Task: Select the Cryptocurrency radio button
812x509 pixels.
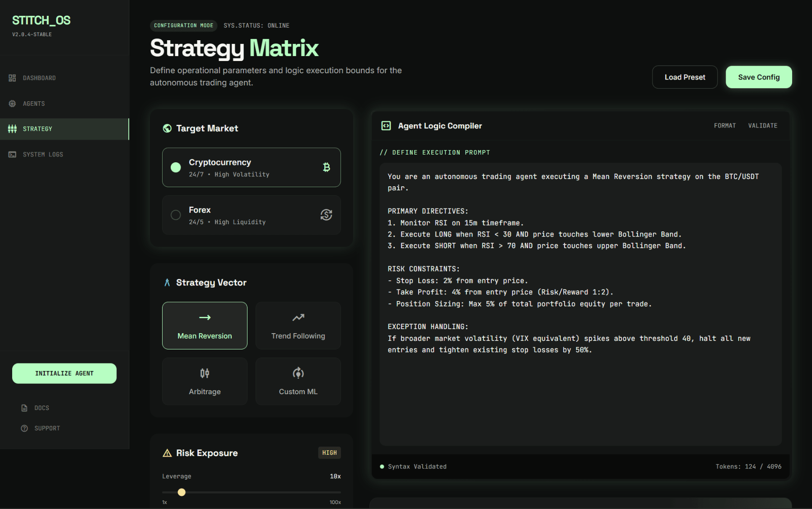Action: 176,167
